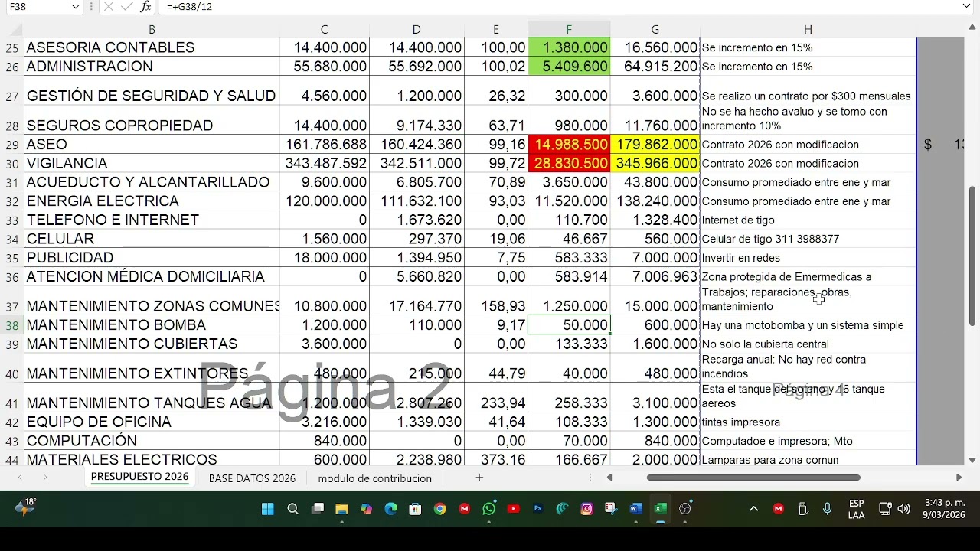Select column H header
Screen dimensions: 980x551
click(x=808, y=30)
